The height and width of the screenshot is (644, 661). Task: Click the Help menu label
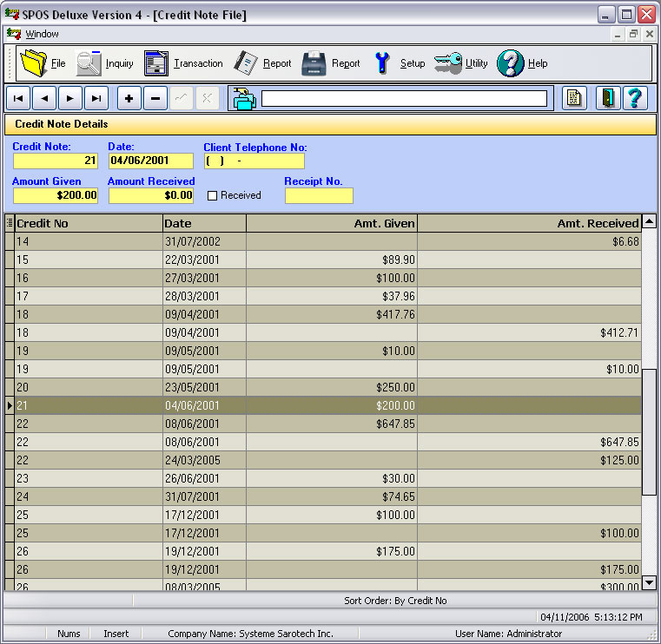click(x=538, y=63)
